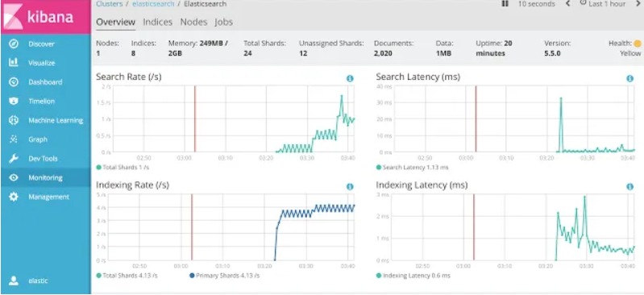This screenshot has width=644, height=295.
Task: Click the Graph nodes icon
Action: 14,139
